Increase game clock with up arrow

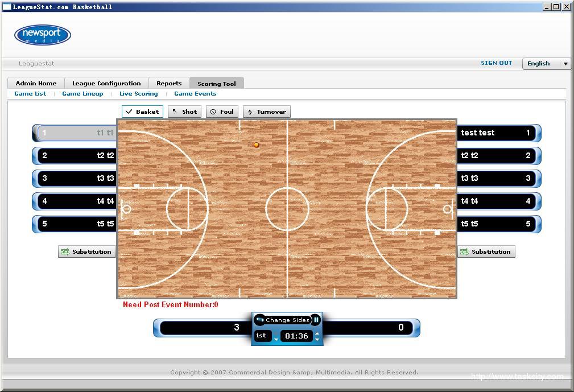pyautogui.click(x=317, y=333)
